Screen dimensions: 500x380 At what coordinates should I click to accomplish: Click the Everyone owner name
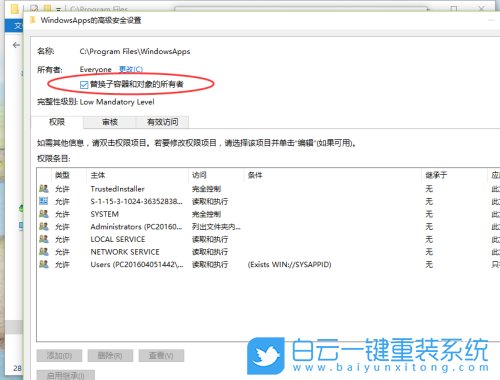coord(95,69)
